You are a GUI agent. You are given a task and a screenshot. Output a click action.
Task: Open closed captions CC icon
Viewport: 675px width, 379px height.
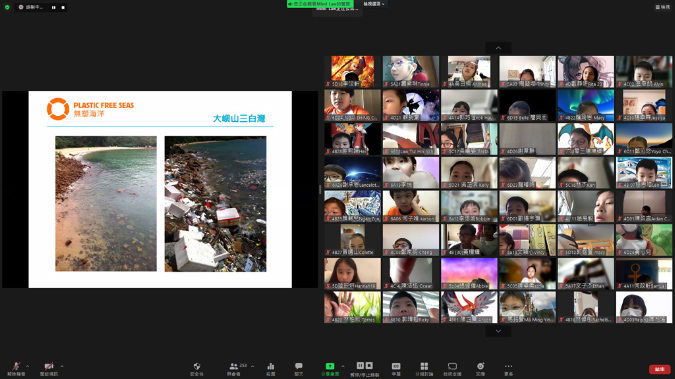396,367
